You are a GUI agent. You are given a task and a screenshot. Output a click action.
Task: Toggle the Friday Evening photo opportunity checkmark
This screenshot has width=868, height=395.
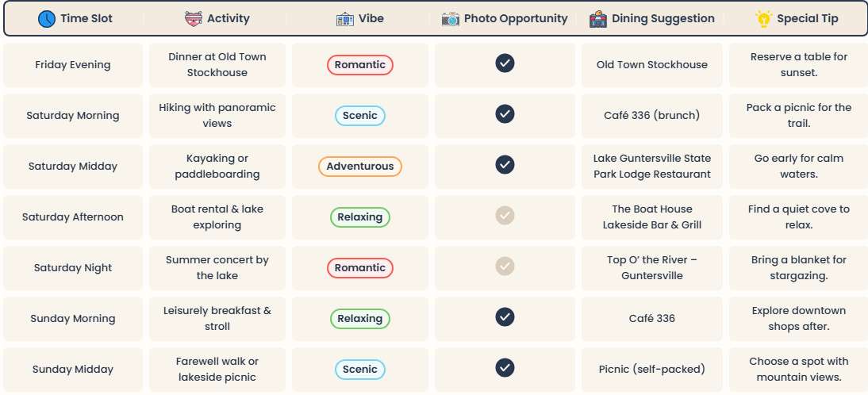505,63
